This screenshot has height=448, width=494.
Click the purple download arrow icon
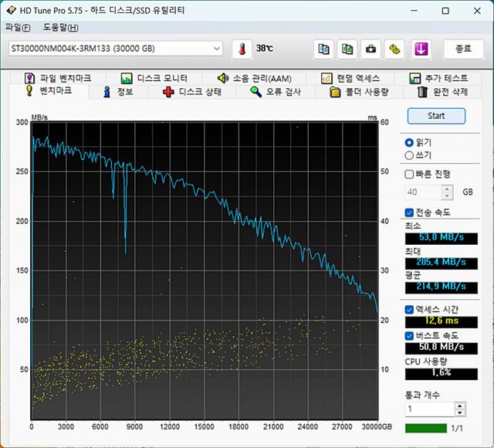(x=421, y=49)
